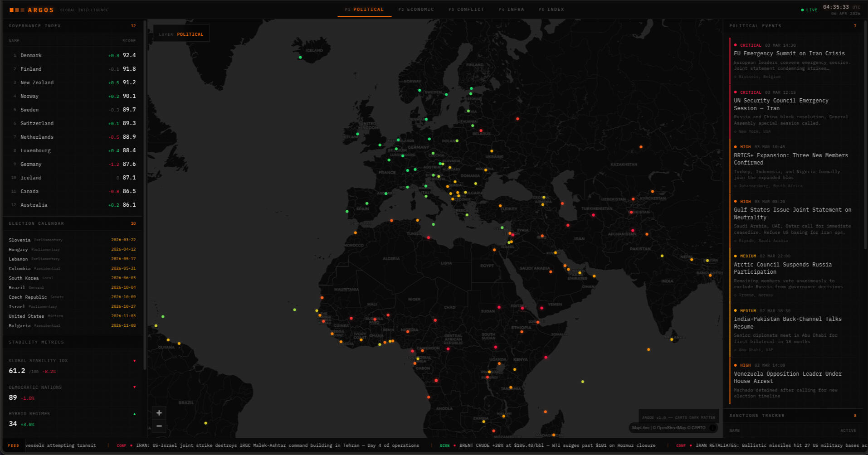Click the Iceland map marker dot

[300, 58]
